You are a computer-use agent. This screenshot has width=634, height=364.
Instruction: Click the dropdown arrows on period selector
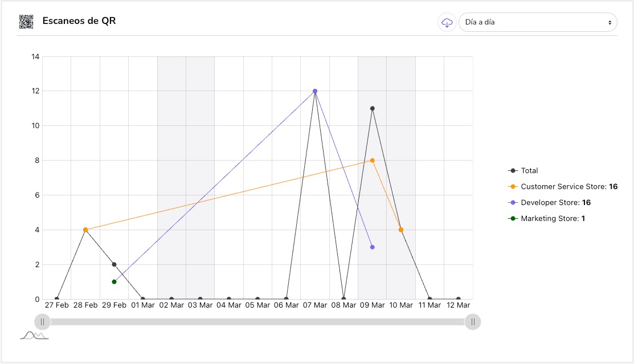[610, 22]
